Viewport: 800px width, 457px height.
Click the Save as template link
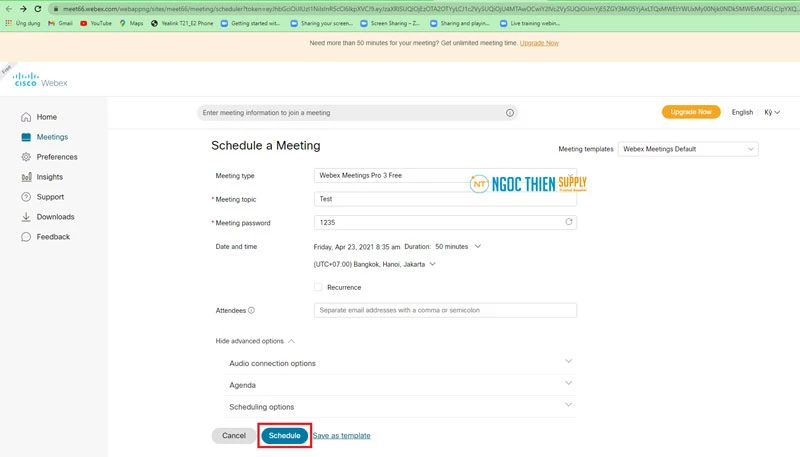pos(341,436)
